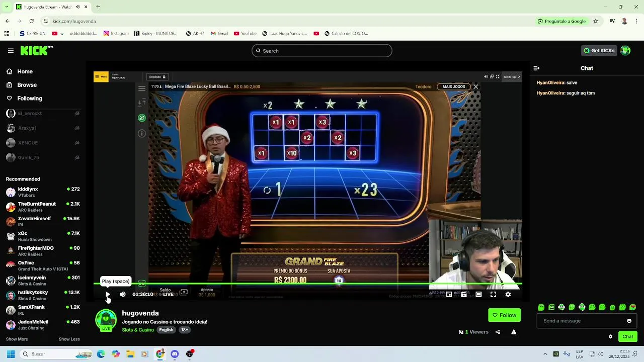Viewport: 644px width, 362px height.
Task: Click the Follow button
Action: tap(504, 315)
